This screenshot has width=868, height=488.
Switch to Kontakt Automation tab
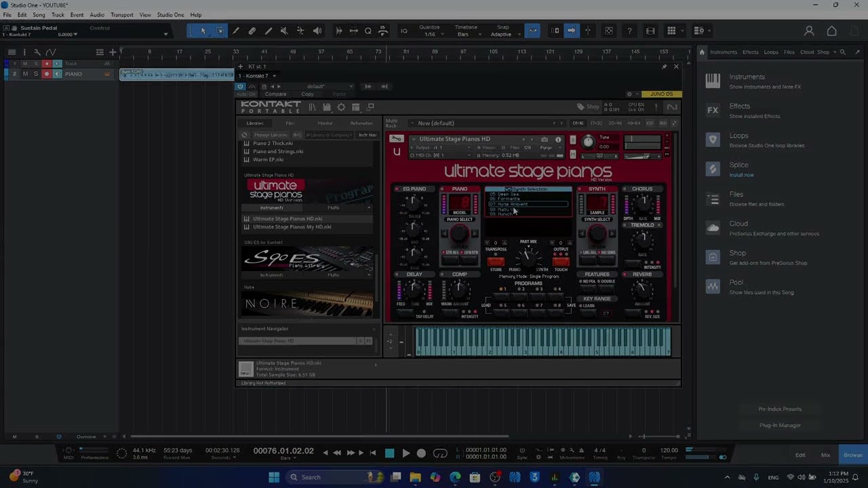click(361, 123)
